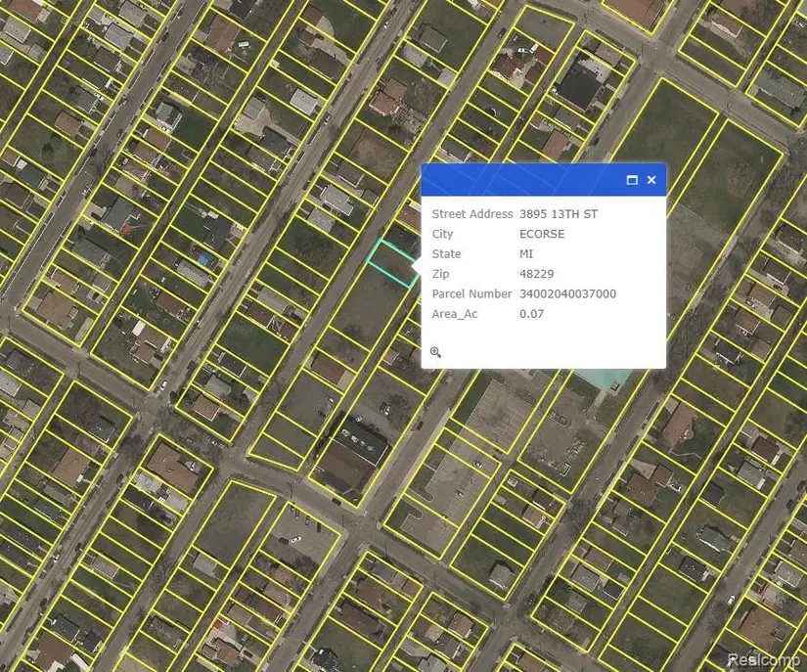This screenshot has height=672, width=807.
Task: Click the zoom-to magnifier icon in popup
Action: (436, 352)
